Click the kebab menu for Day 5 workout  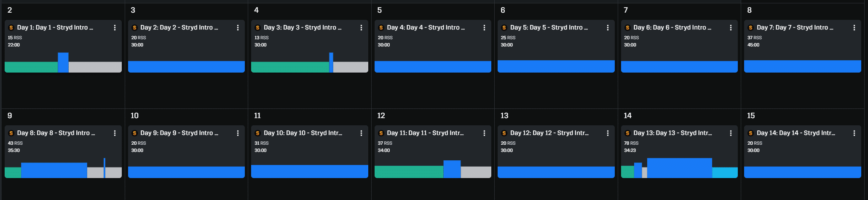click(x=608, y=27)
